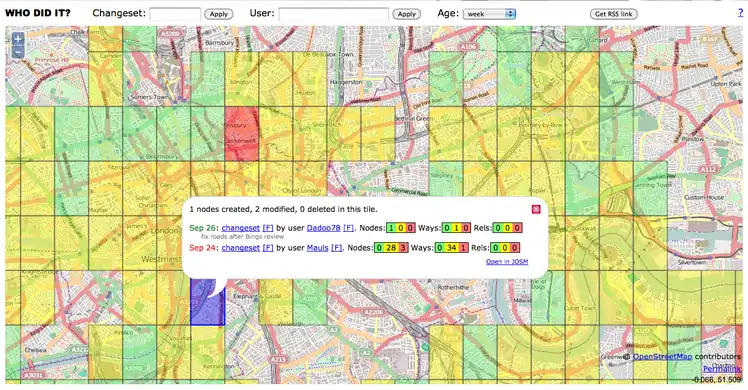Zoom in with the map plus button
This screenshot has height=390, width=748.
click(x=17, y=39)
